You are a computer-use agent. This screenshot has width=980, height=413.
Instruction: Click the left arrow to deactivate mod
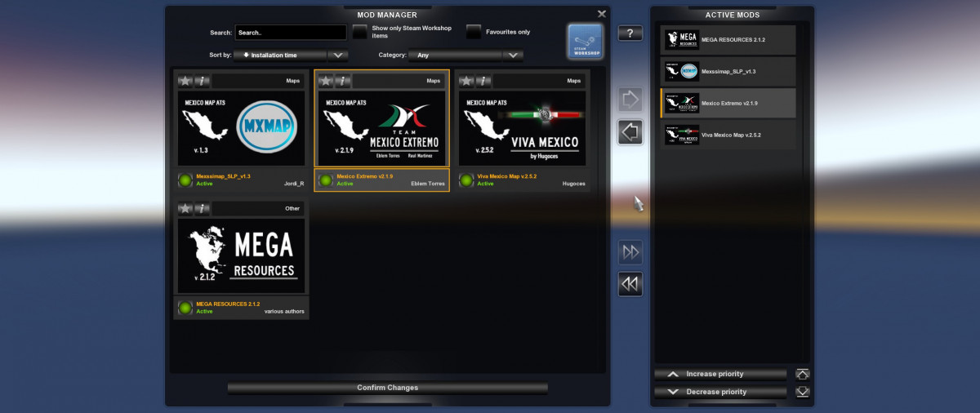tap(630, 131)
